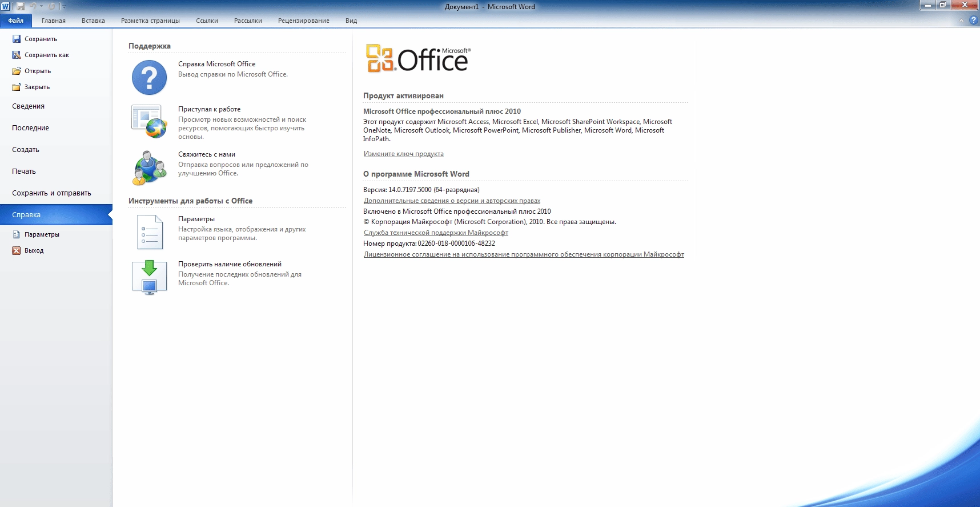Click the Contact Us people icon
The width and height of the screenshot is (980, 507).
point(149,167)
